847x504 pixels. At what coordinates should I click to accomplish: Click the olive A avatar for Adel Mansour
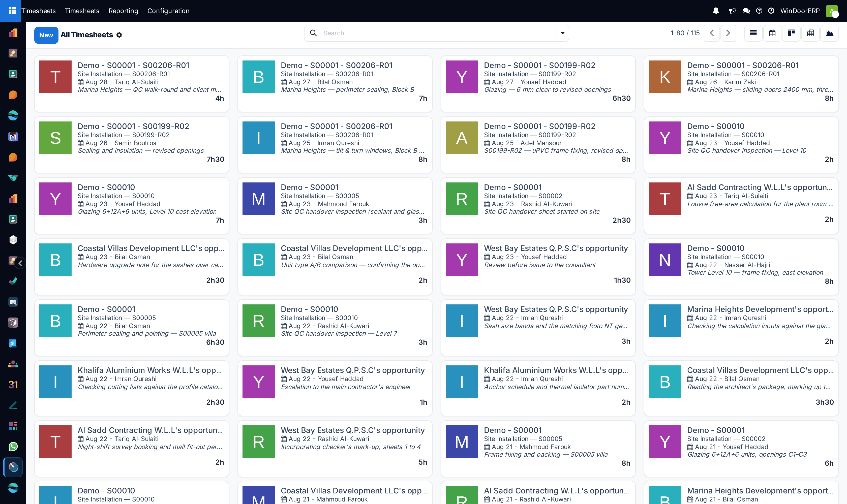point(461,138)
